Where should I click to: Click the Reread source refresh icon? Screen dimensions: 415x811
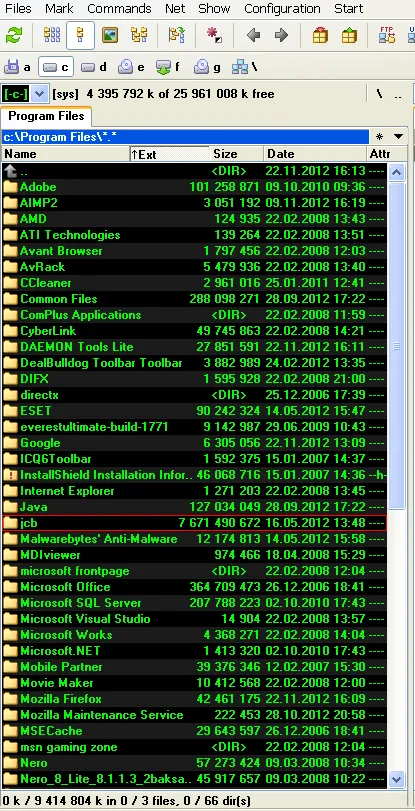(13, 35)
